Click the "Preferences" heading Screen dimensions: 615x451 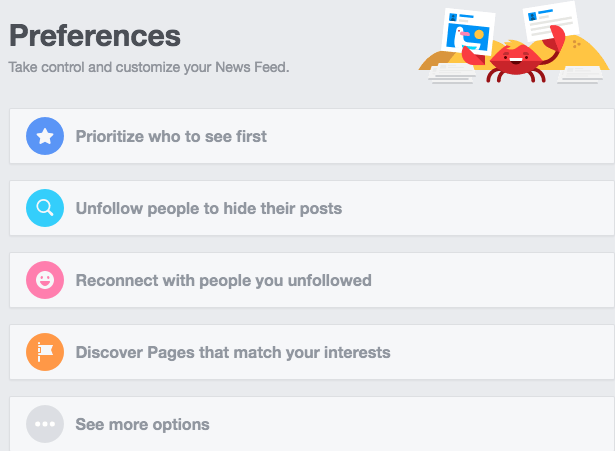point(95,36)
